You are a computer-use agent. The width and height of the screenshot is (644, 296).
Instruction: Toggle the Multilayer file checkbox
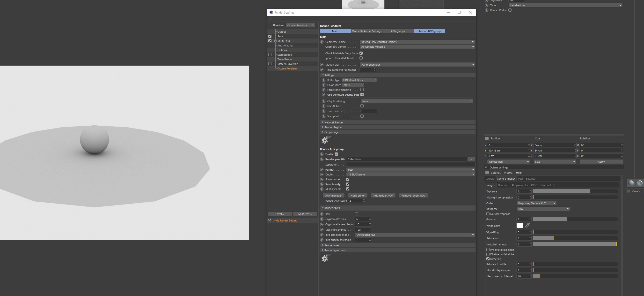click(x=348, y=189)
